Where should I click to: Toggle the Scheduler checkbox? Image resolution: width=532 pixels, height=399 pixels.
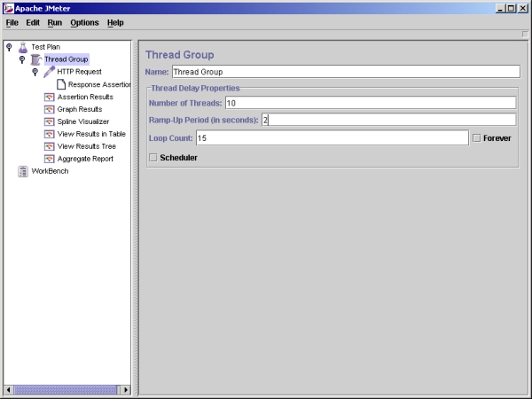click(153, 158)
